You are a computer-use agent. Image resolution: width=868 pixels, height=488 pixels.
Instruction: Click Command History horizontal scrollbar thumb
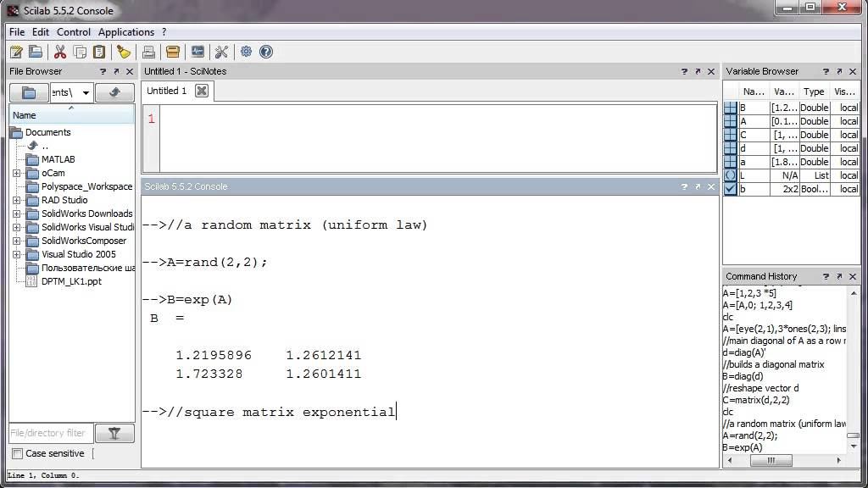[x=771, y=460]
